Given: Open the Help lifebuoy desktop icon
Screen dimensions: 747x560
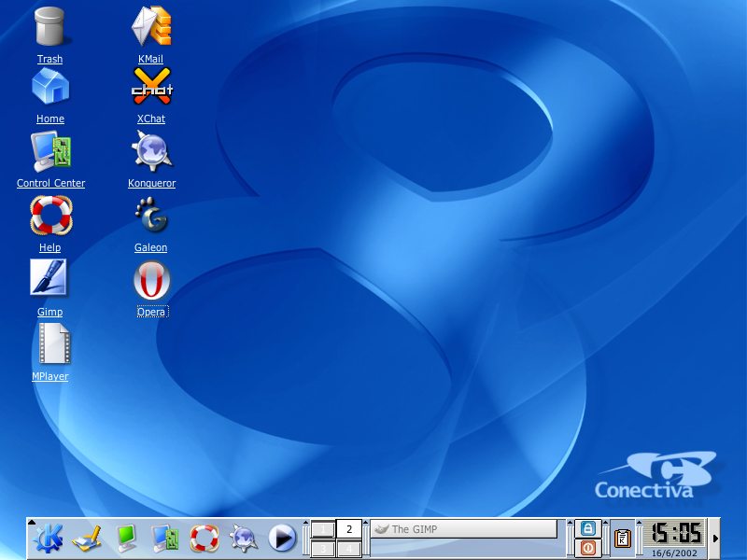Looking at the screenshot, I should (x=51, y=216).
